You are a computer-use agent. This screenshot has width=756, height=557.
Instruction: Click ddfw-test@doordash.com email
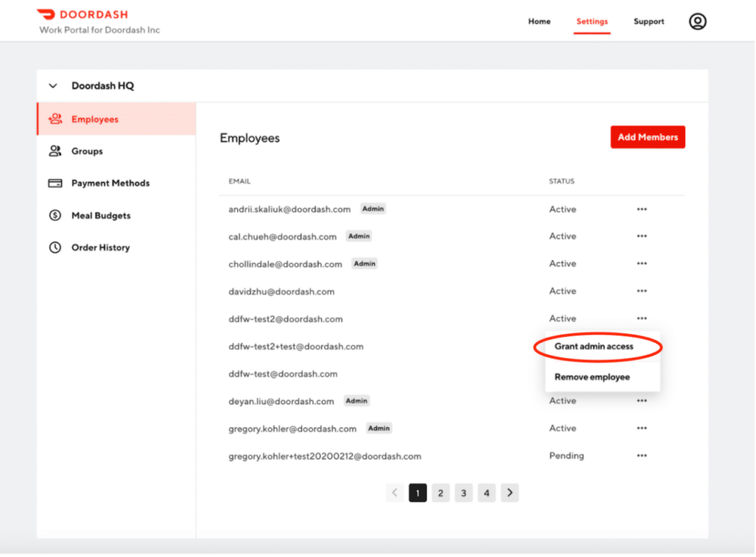point(283,375)
